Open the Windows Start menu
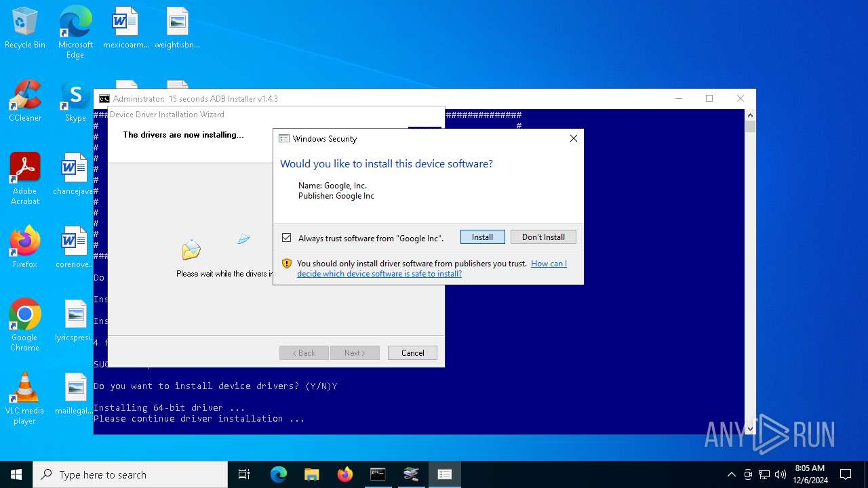Image resolution: width=868 pixels, height=488 pixels. tap(16, 474)
